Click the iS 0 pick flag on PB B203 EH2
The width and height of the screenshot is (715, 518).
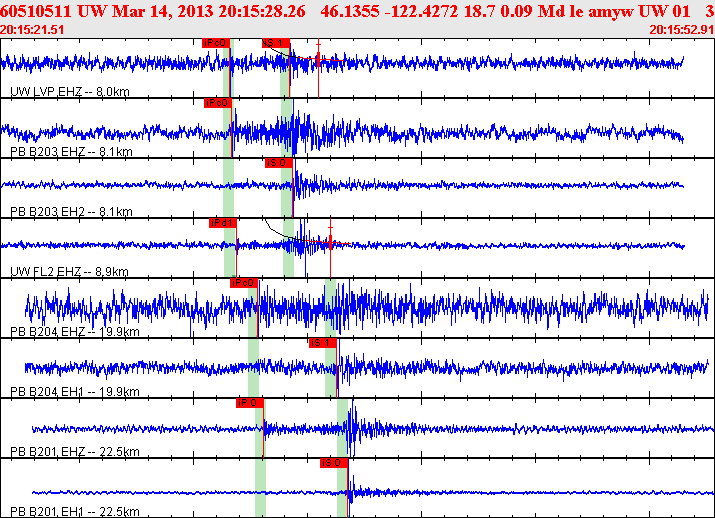(279, 163)
